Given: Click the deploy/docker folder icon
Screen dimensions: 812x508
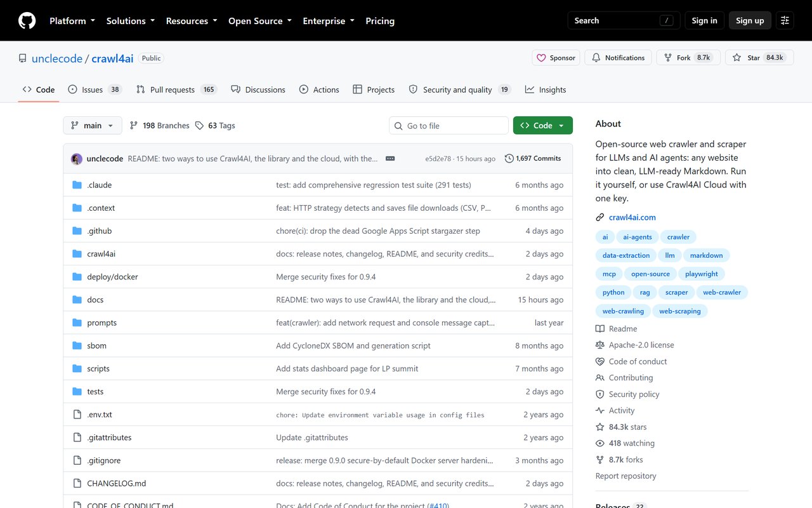Looking at the screenshot, I should point(77,277).
